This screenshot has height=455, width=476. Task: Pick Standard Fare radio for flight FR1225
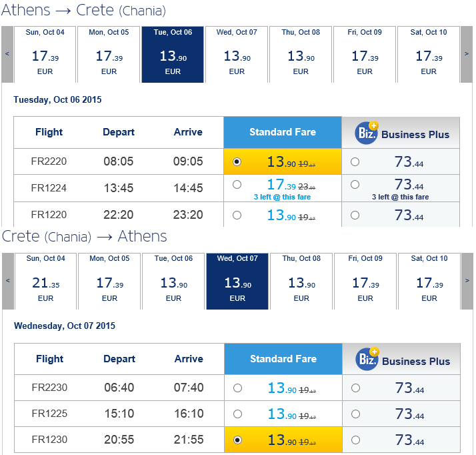pyautogui.click(x=237, y=414)
